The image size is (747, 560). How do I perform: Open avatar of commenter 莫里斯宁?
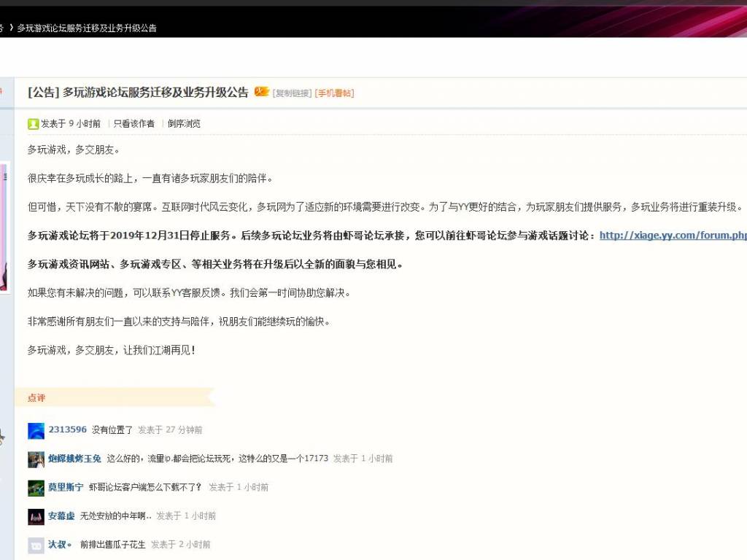[36, 488]
